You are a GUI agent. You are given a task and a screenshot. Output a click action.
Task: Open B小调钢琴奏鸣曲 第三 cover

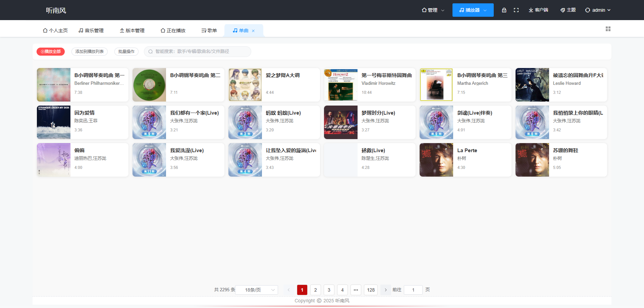[436, 85]
